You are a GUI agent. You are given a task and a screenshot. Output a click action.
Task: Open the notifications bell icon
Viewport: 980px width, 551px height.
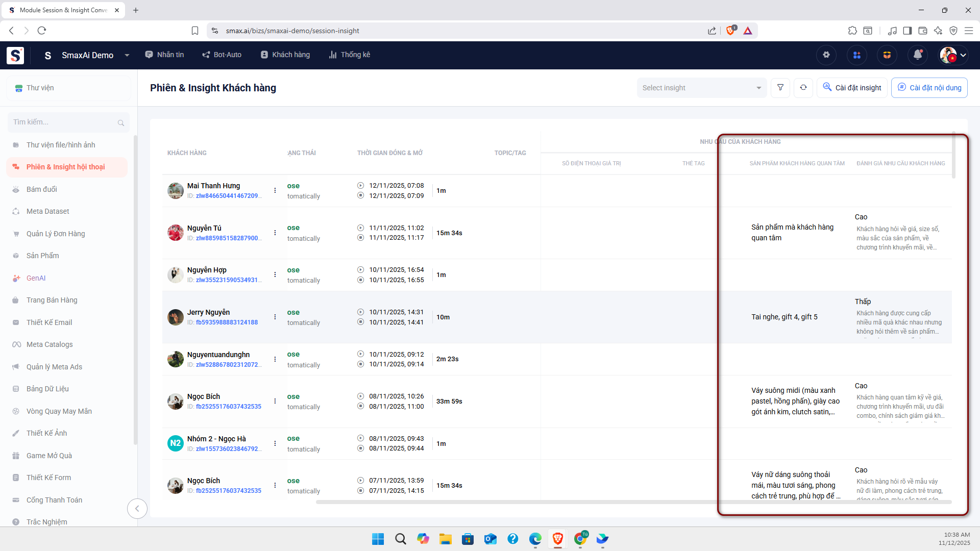pos(917,55)
